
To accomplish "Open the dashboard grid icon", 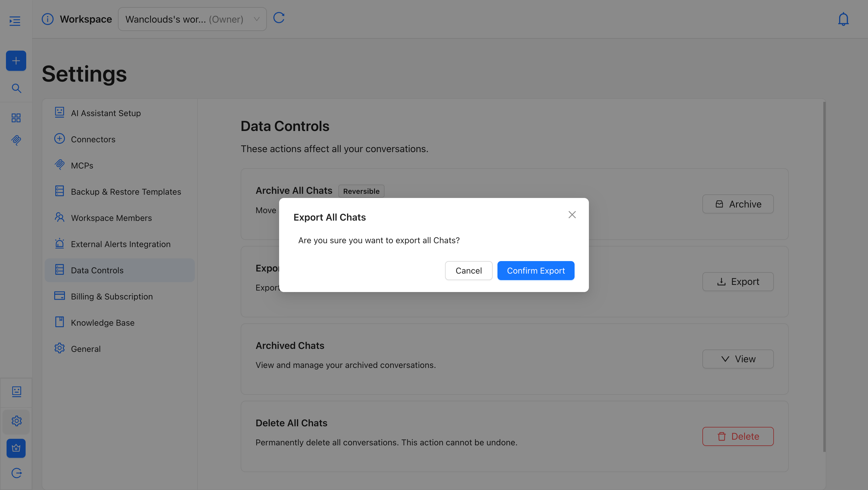I will click(16, 118).
